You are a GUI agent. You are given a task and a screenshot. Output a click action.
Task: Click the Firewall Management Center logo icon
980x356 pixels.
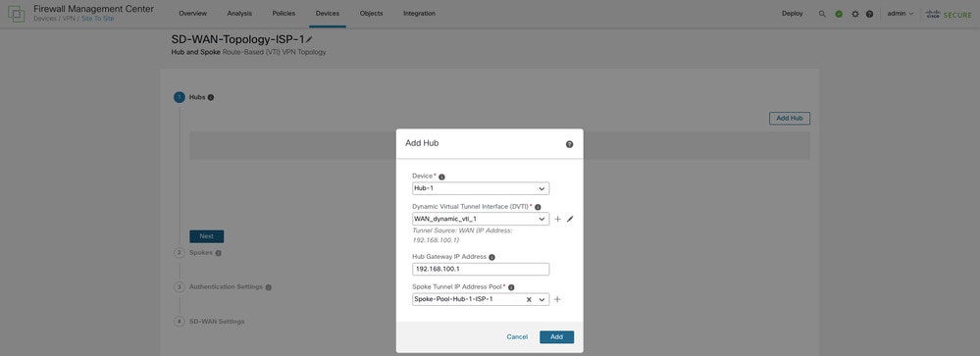pos(17,13)
